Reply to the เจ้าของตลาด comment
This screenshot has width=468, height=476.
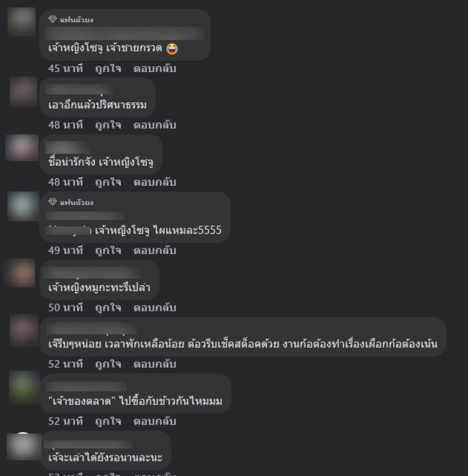click(154, 422)
